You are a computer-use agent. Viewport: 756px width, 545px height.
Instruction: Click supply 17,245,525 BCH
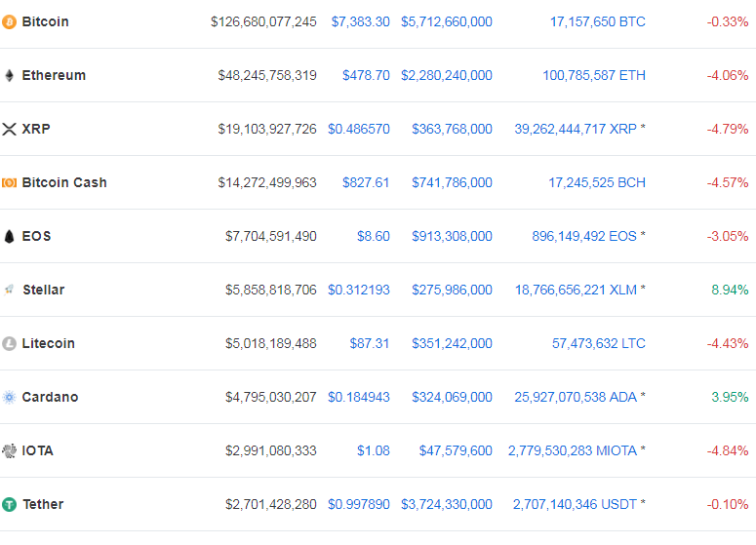pyautogui.click(x=597, y=182)
